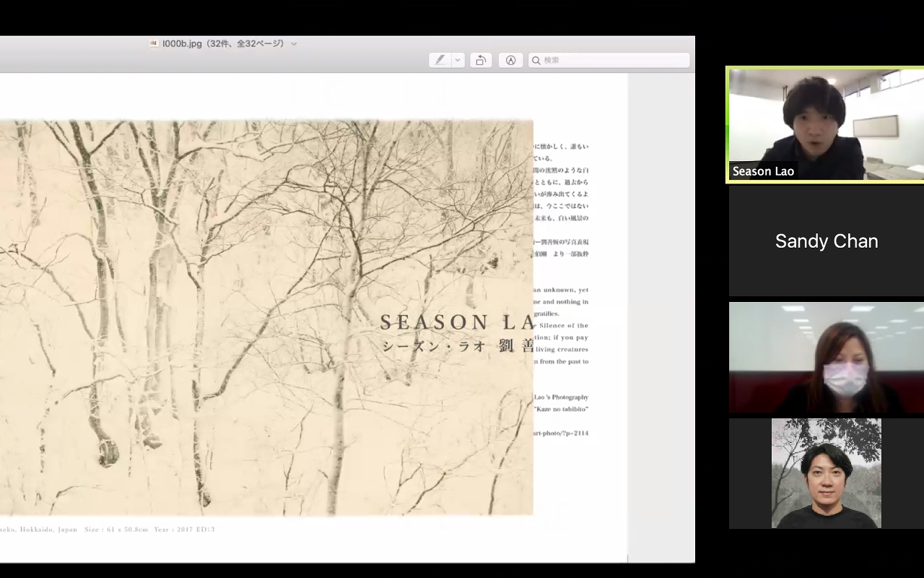Focus the 検索 search field
Viewport: 924px width, 578px height.
point(614,61)
